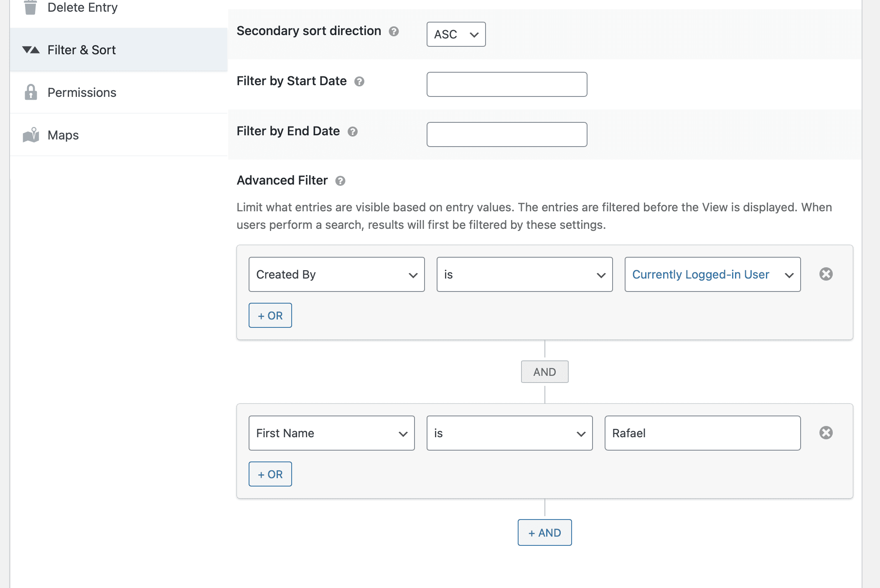Click the trash icon next to Delete Entry
Image resolution: width=880 pixels, height=588 pixels.
tap(30, 6)
